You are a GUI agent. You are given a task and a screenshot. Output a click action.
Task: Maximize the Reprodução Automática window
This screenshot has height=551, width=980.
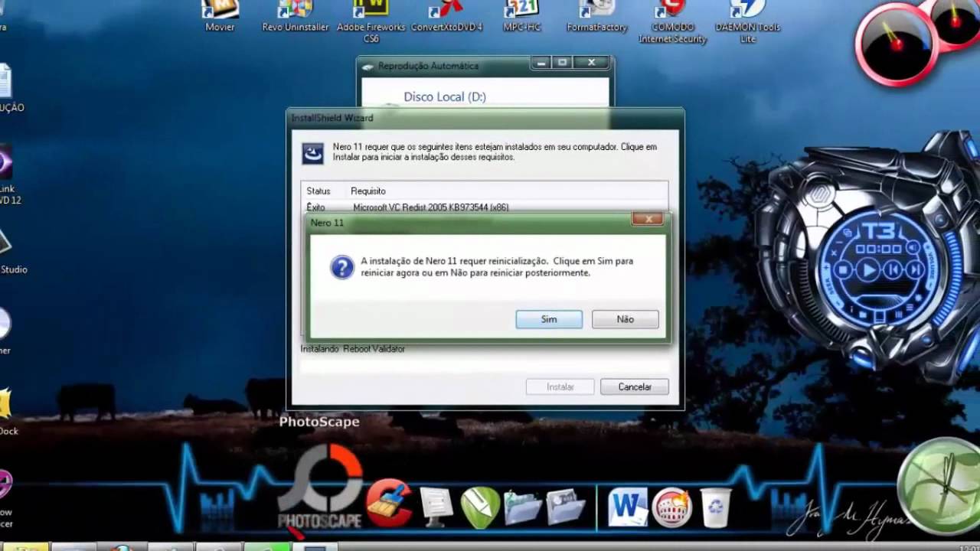(563, 64)
